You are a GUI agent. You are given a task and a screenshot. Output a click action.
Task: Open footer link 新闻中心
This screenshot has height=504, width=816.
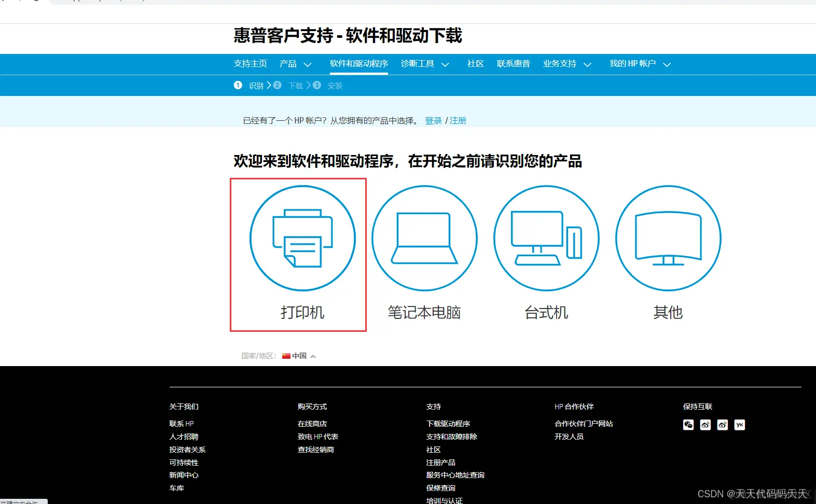(184, 475)
